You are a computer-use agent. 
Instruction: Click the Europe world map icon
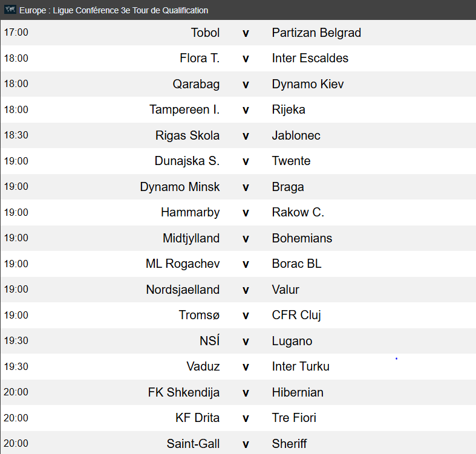pyautogui.click(x=10, y=10)
